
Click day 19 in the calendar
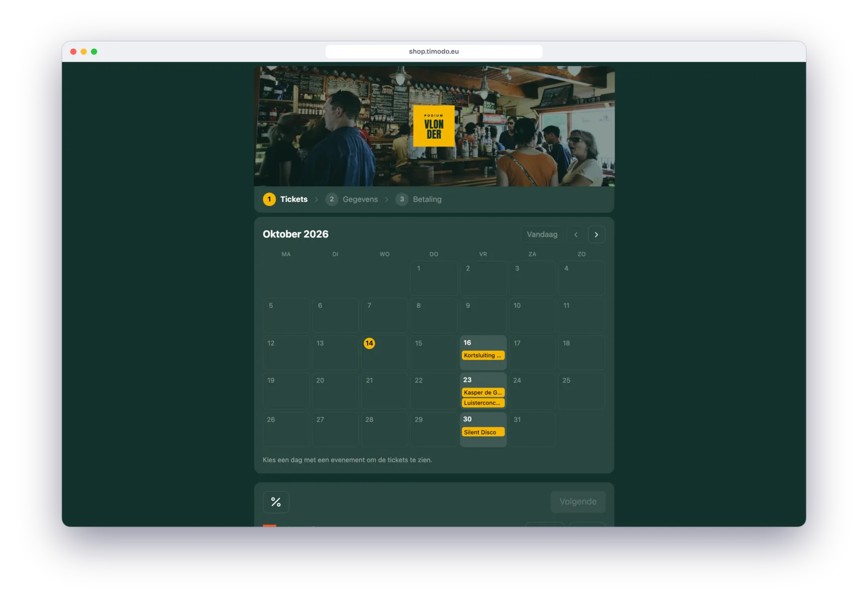(286, 390)
